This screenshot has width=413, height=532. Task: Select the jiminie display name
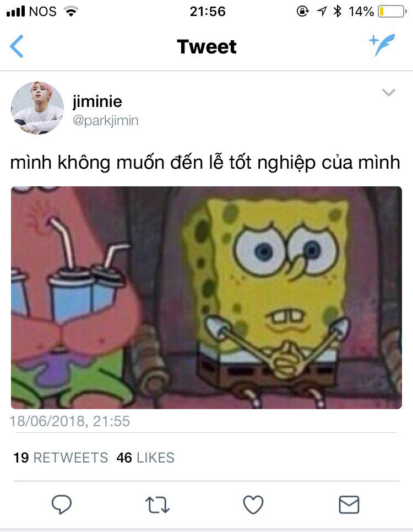point(97,101)
